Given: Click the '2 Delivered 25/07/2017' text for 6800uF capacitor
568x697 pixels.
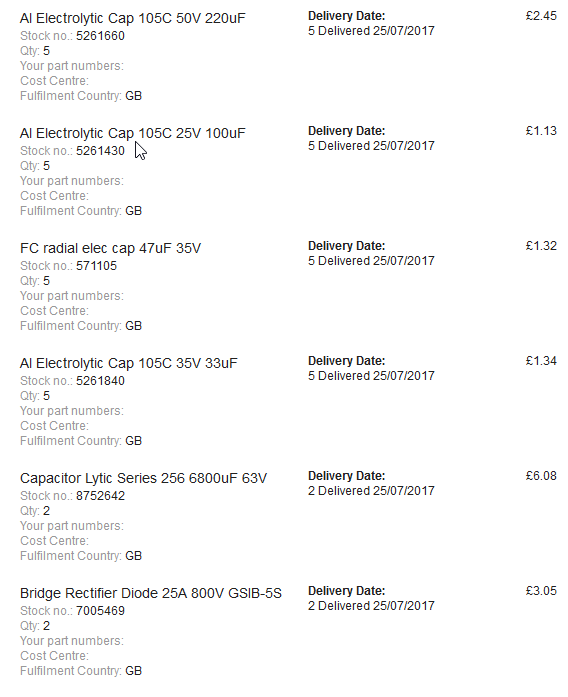Looking at the screenshot, I should point(371,491).
